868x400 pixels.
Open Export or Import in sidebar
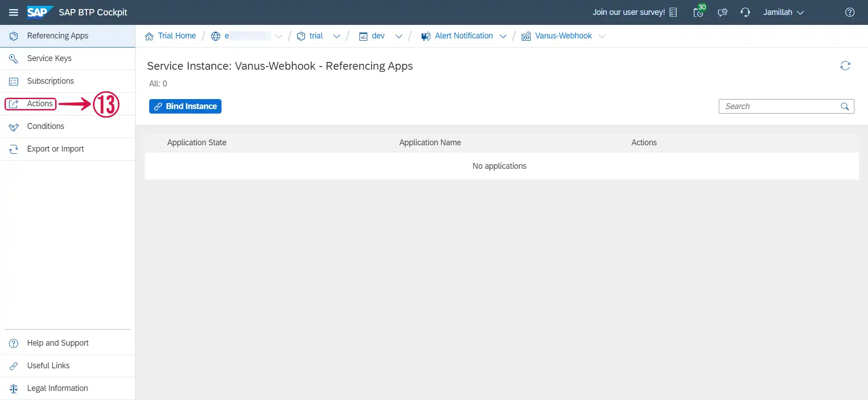68,149
